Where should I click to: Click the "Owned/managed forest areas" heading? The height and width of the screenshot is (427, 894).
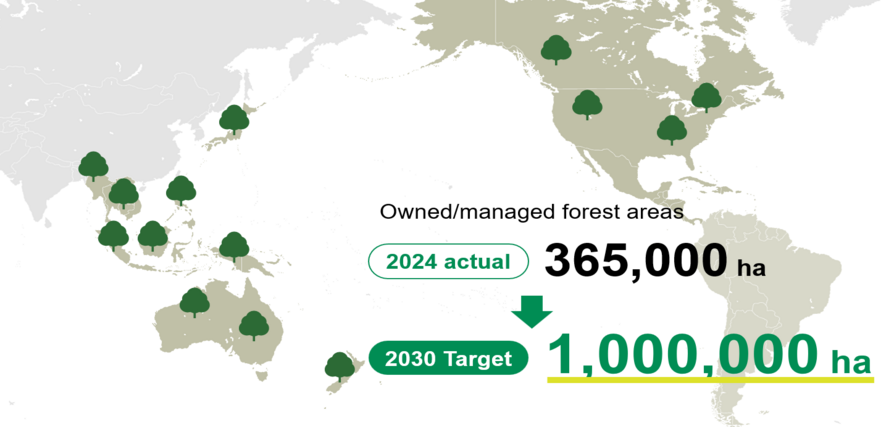tap(531, 212)
